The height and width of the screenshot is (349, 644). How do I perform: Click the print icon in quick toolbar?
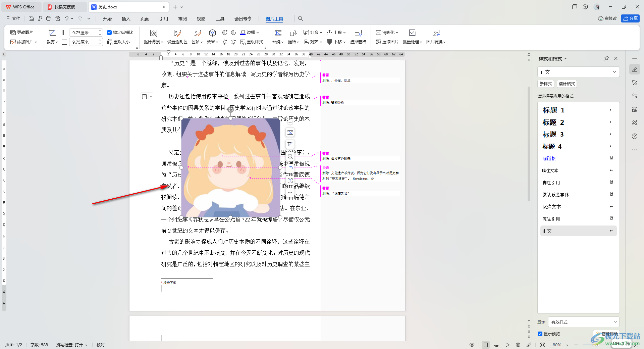49,19
